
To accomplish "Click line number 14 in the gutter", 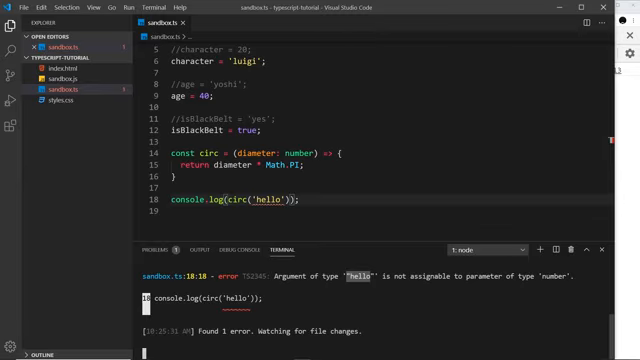I will (x=153, y=153).
